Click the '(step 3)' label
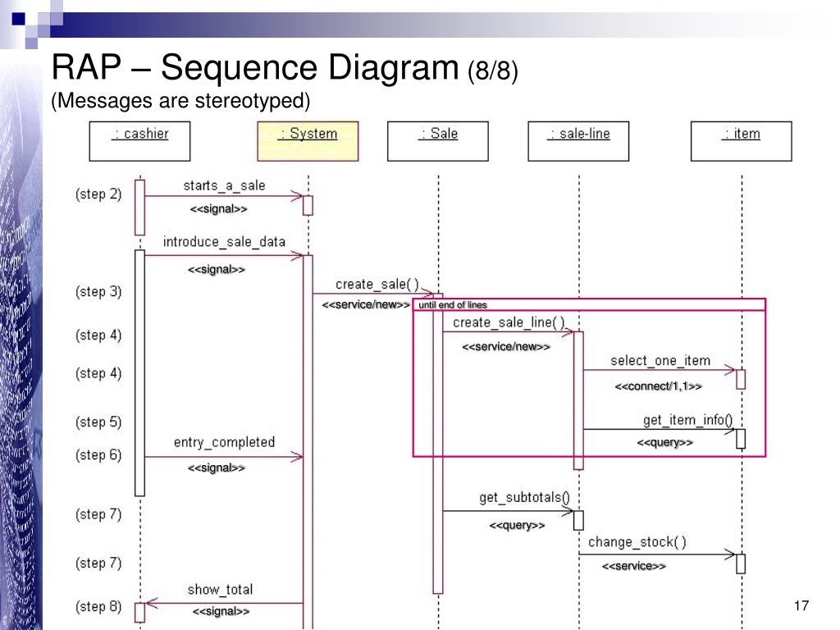 tap(98, 291)
